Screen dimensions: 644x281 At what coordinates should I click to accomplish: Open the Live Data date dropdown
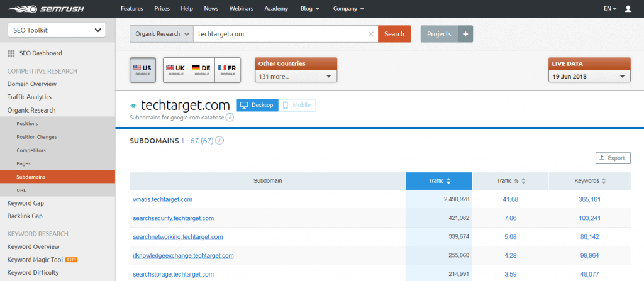click(589, 77)
